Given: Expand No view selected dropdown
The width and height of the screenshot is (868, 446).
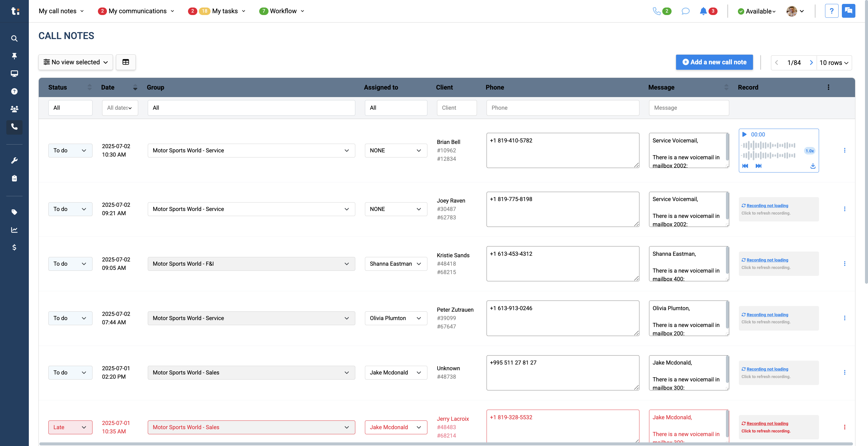Looking at the screenshot, I should [75, 62].
